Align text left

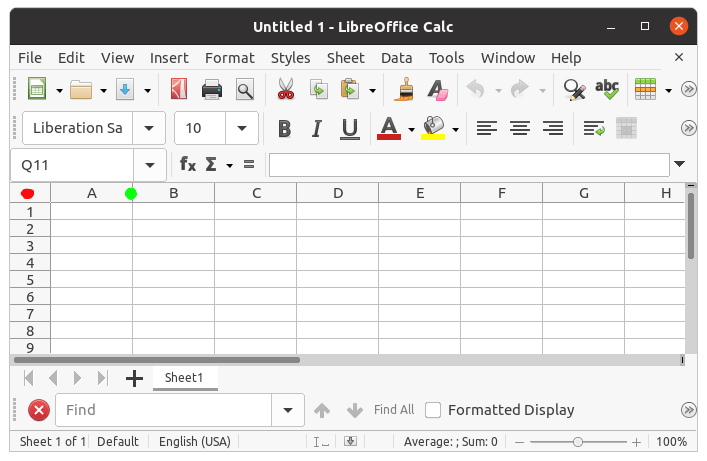point(487,128)
